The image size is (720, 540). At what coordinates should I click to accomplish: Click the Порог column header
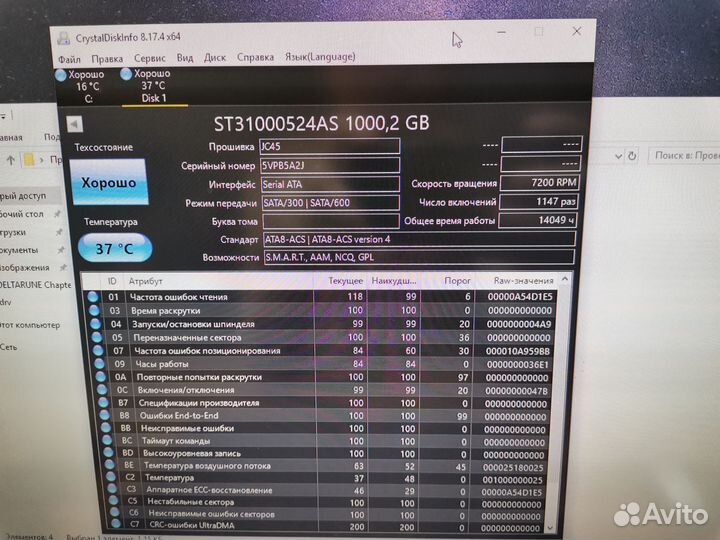coord(457,281)
